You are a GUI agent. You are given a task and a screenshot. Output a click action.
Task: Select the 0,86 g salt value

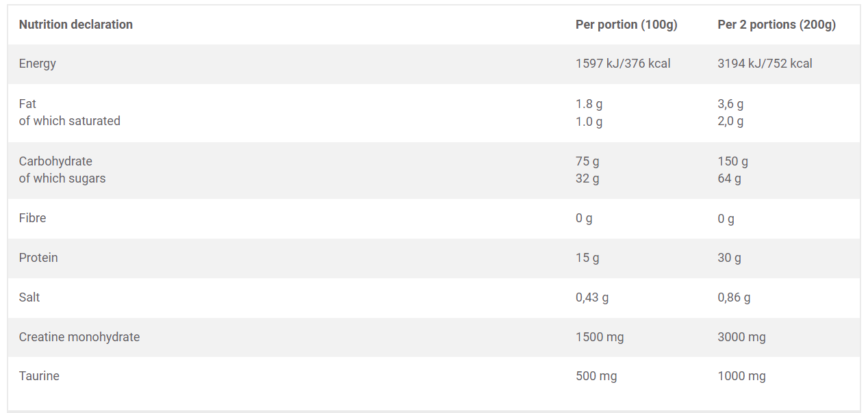pos(734,297)
